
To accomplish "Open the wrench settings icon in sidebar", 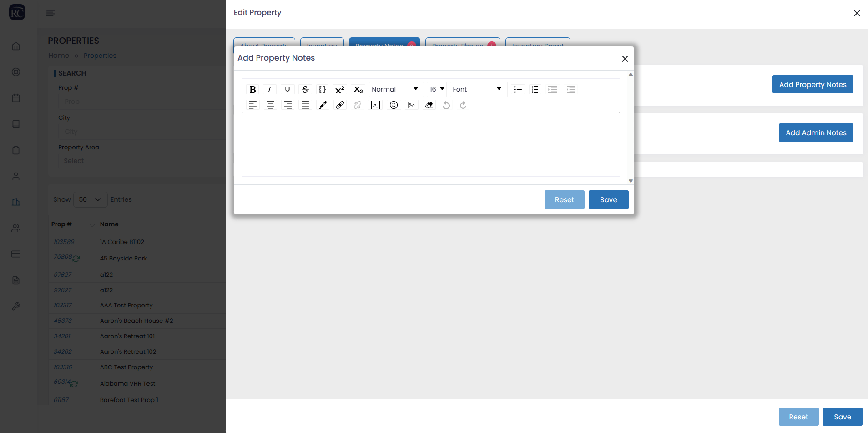I will click(16, 306).
